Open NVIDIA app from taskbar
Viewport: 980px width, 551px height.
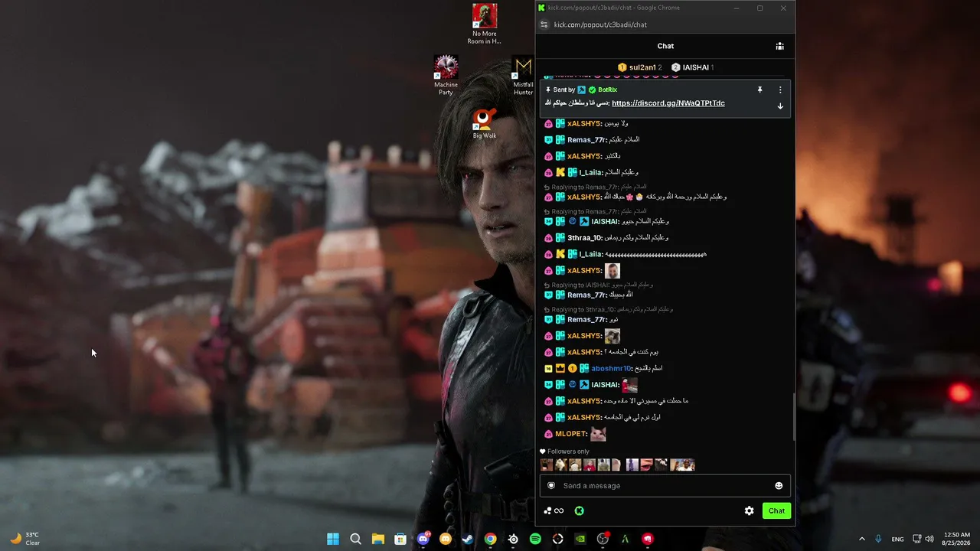(x=580, y=539)
